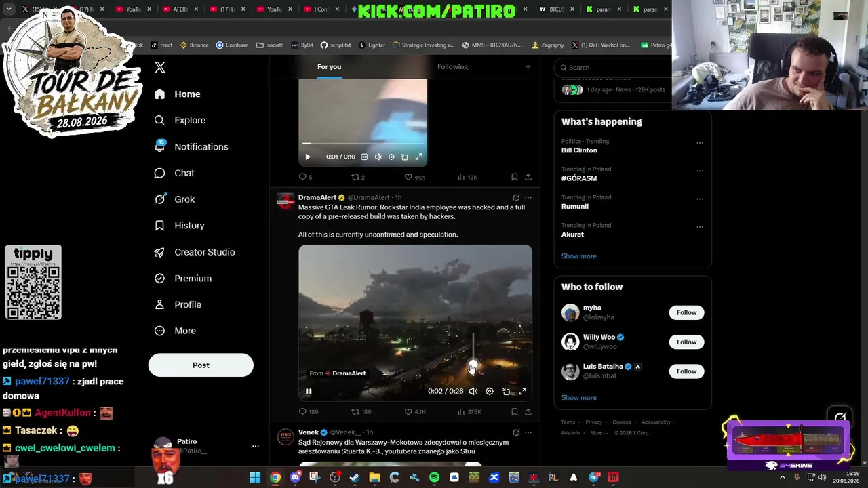This screenshot has height=488, width=868.
Task: Fullscreen the DramaAlert video
Action: point(522,391)
